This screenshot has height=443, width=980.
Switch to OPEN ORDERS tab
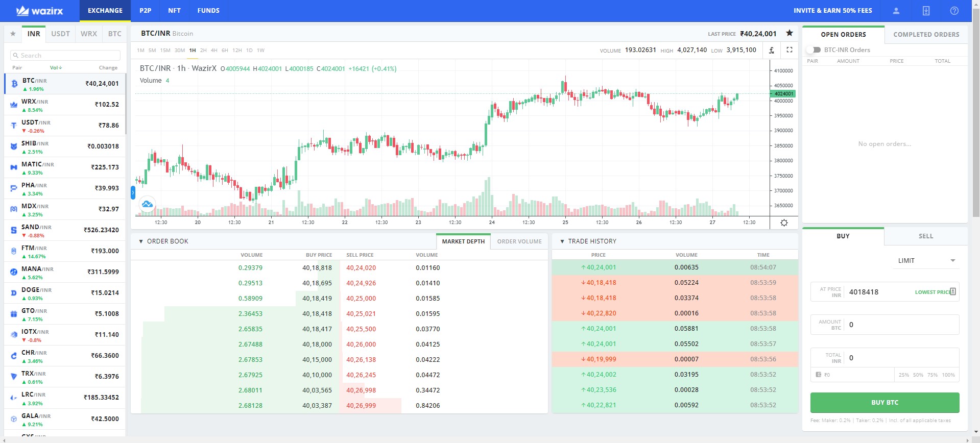pos(844,35)
